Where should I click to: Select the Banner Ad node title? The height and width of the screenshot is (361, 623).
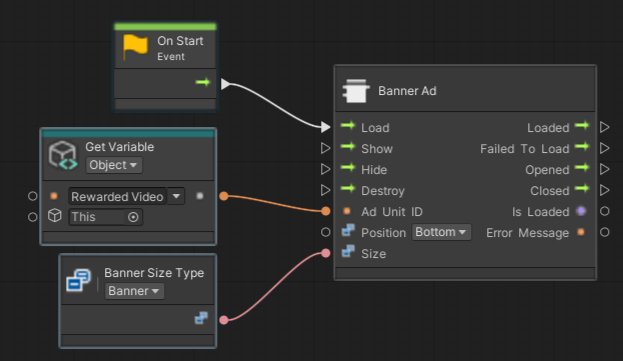(x=407, y=91)
